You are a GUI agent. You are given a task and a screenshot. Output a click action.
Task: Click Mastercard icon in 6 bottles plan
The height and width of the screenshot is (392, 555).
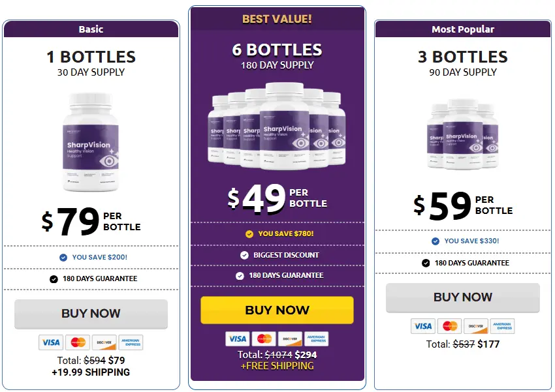pyautogui.click(x=264, y=339)
